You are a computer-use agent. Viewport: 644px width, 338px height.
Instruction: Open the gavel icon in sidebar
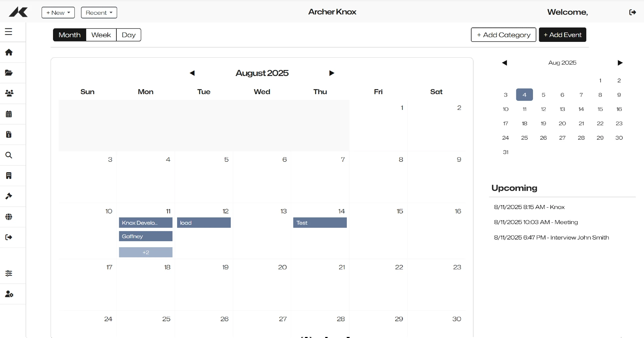9,196
